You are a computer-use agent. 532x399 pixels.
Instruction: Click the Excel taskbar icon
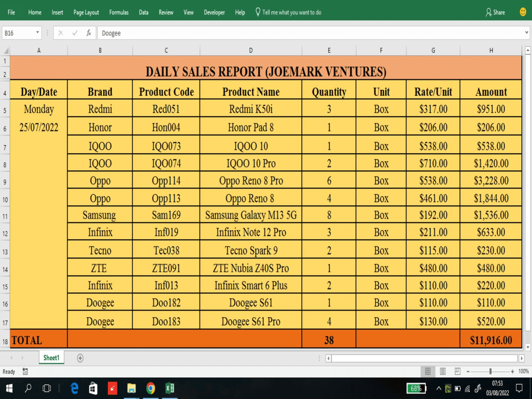point(170,388)
